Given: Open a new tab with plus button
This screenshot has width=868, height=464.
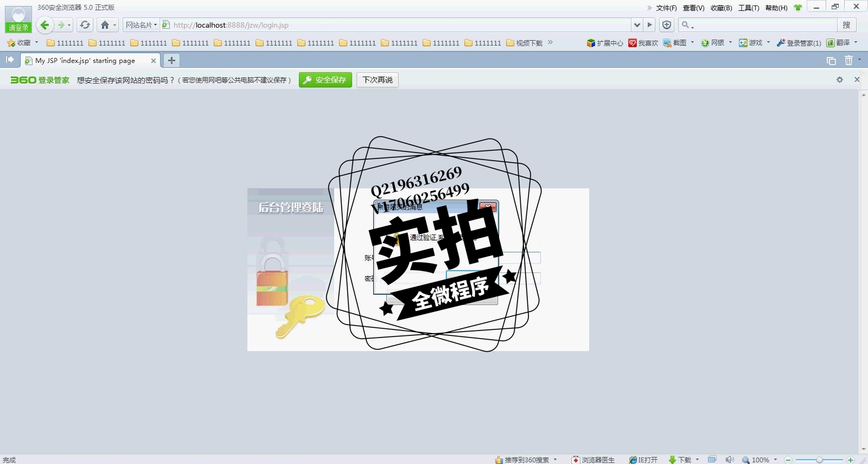Looking at the screenshot, I should pos(171,61).
